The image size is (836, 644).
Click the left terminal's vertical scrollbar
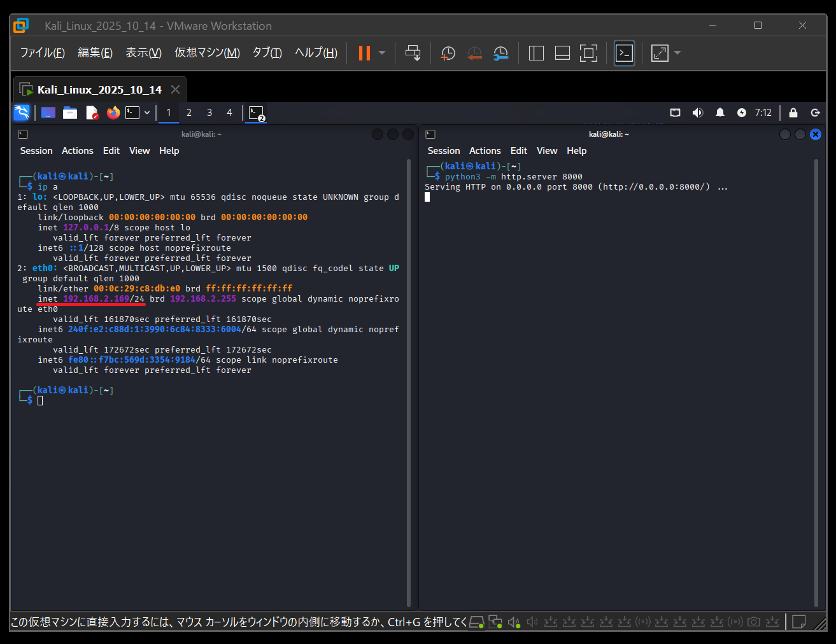(409, 382)
